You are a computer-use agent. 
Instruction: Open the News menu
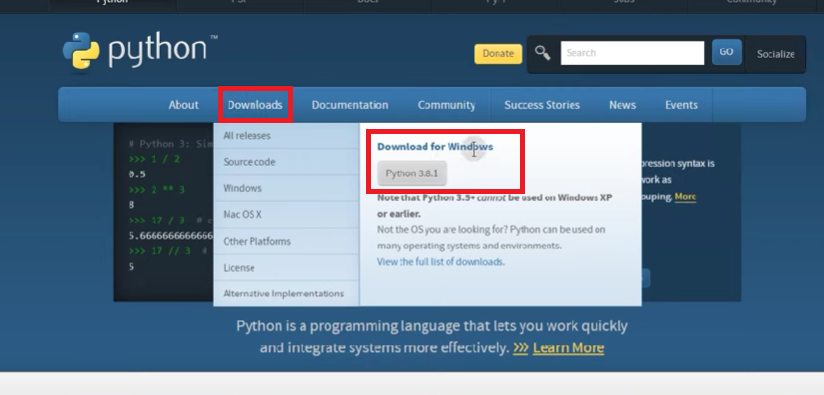622,105
